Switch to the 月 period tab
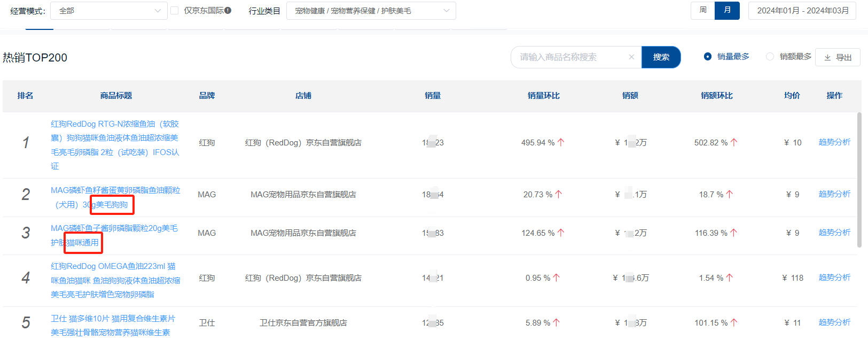Viewport: 868px width, 339px height. (727, 10)
